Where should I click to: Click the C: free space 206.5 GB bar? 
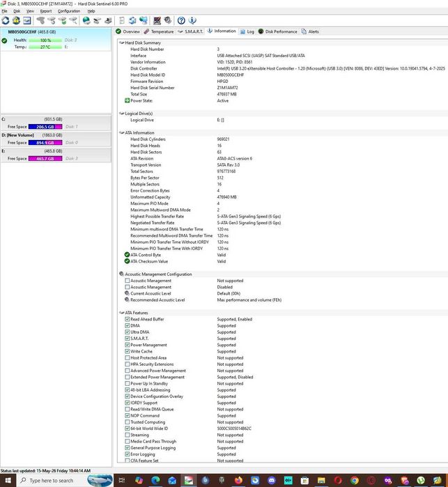[x=45, y=127]
